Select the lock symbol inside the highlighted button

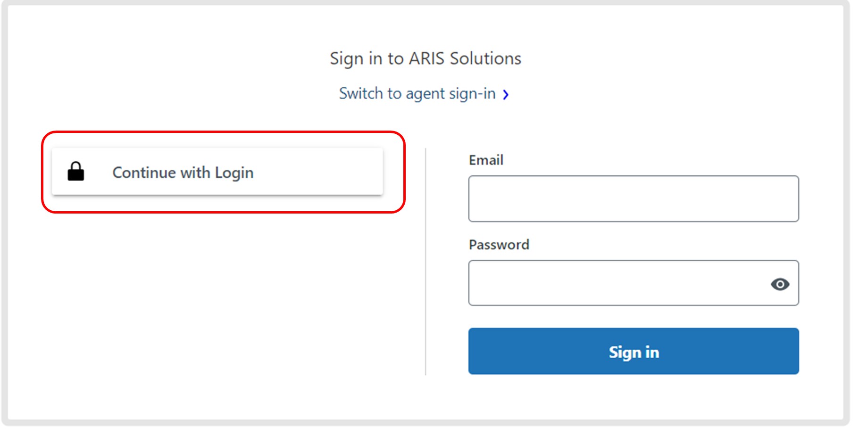(75, 172)
